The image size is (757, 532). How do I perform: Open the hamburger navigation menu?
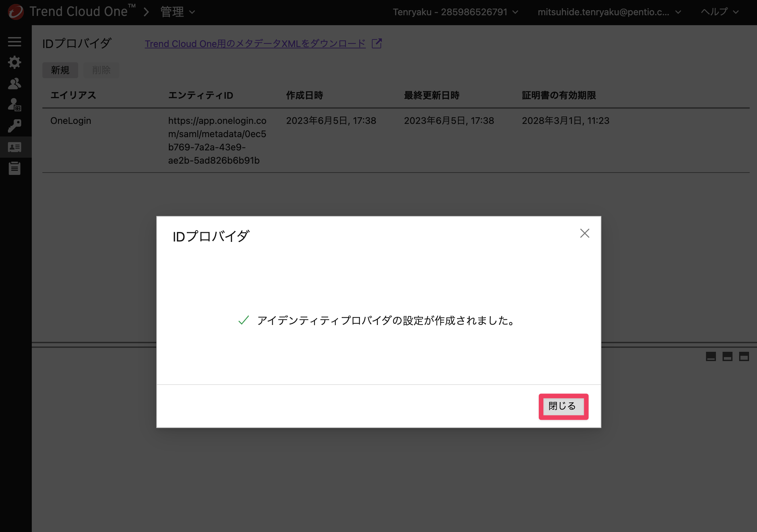(x=15, y=41)
